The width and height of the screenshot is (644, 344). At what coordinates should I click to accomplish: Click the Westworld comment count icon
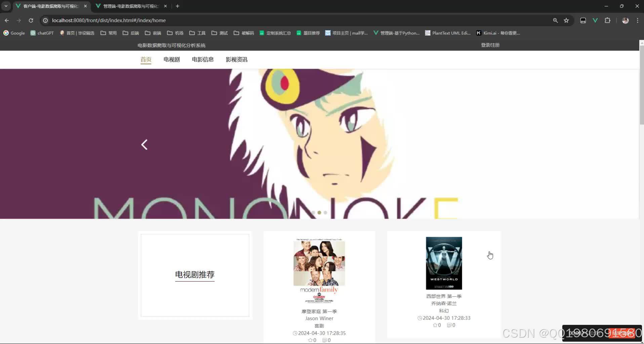point(449,325)
